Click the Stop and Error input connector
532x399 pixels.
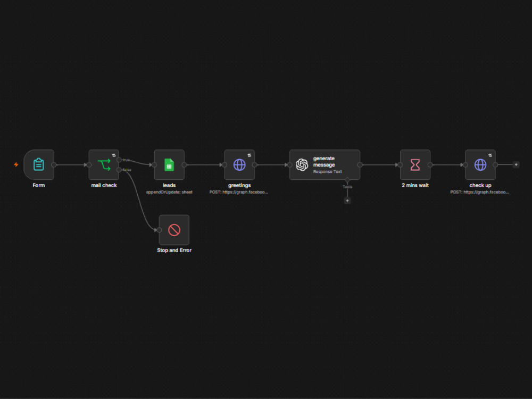tap(159, 230)
